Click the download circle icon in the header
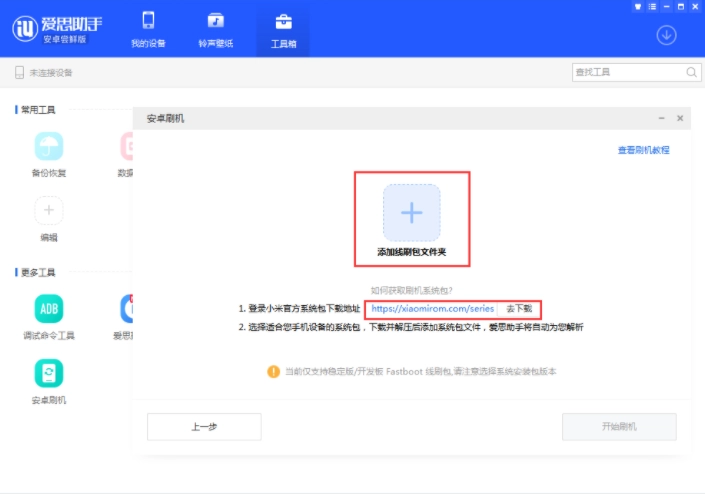This screenshot has width=705, height=494. click(666, 35)
